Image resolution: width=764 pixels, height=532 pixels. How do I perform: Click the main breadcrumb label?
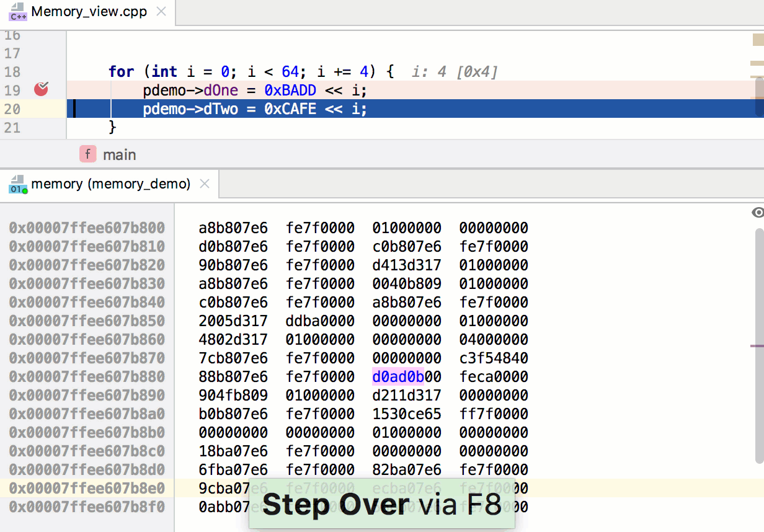(x=119, y=154)
